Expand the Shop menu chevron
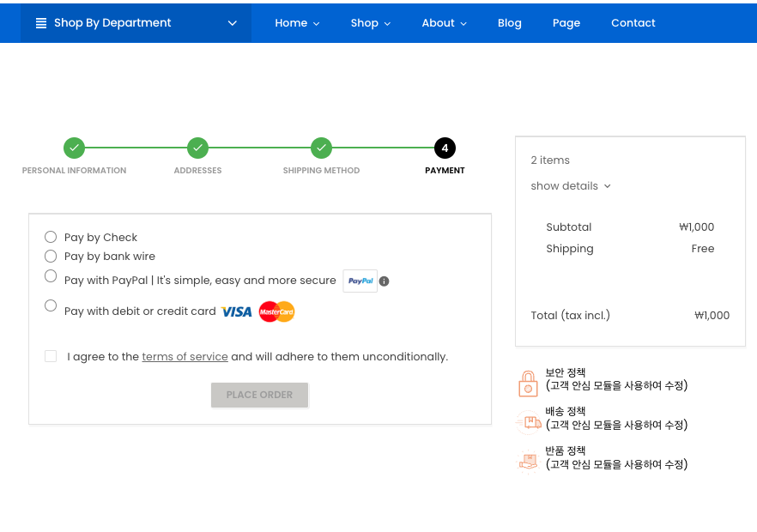Image resolution: width=757 pixels, height=532 pixels. tap(387, 24)
